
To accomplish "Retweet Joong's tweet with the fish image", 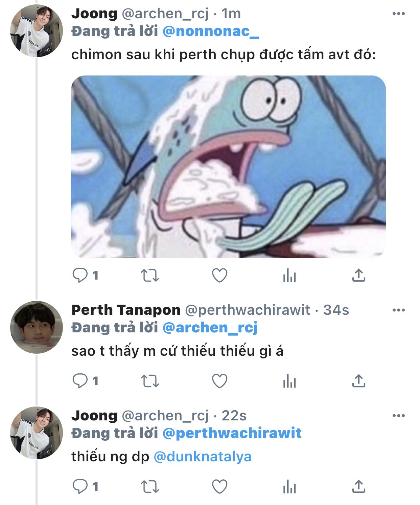I will coord(150,276).
